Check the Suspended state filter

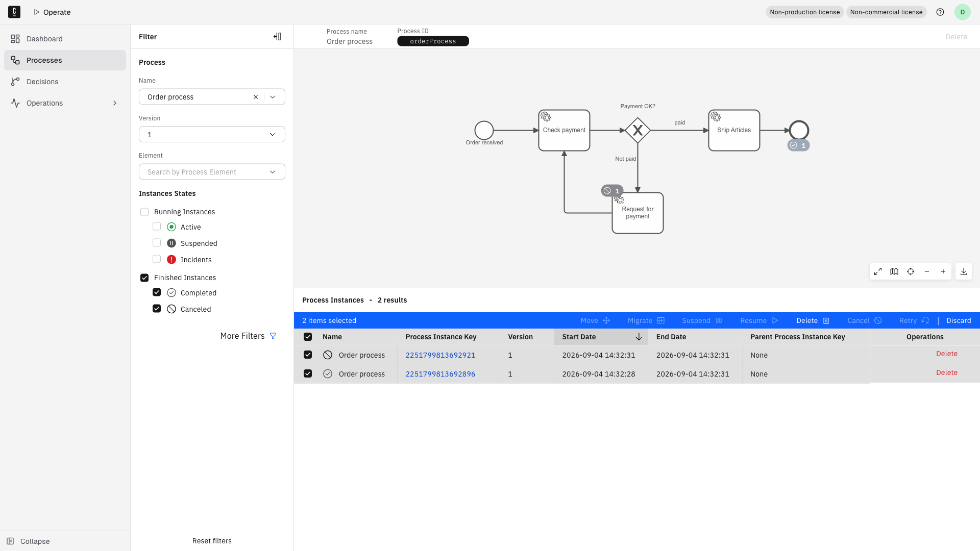point(157,243)
